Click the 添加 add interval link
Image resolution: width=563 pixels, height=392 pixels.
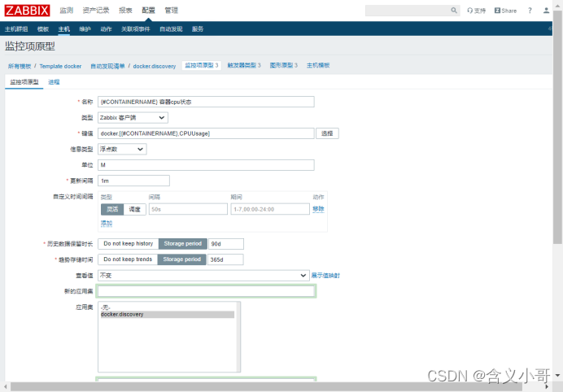[107, 224]
